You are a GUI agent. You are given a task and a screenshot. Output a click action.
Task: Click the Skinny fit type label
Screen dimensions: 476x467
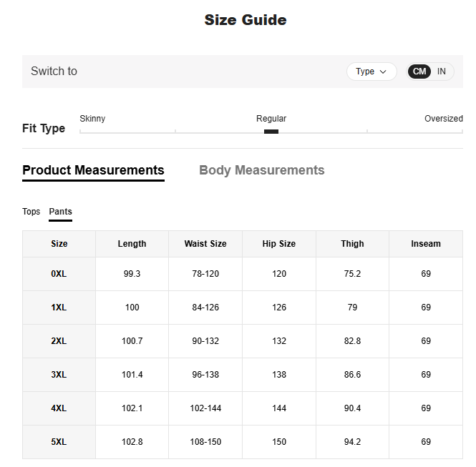(92, 119)
